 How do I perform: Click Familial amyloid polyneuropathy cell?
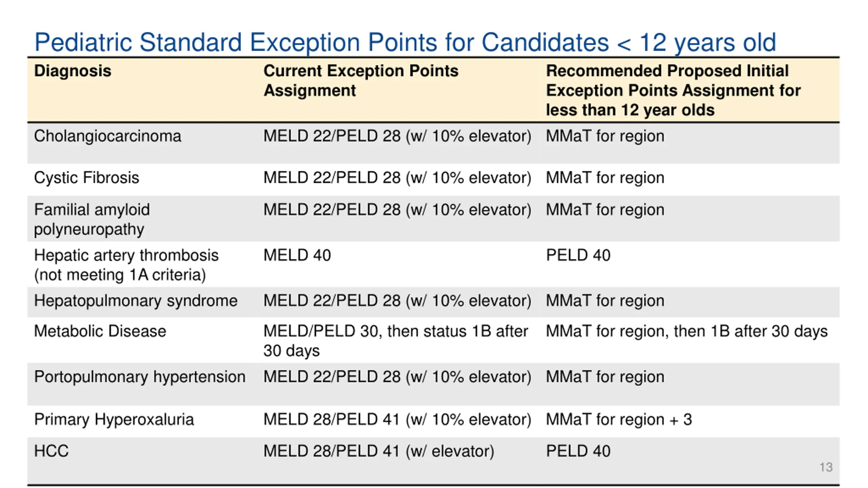[x=92, y=220]
